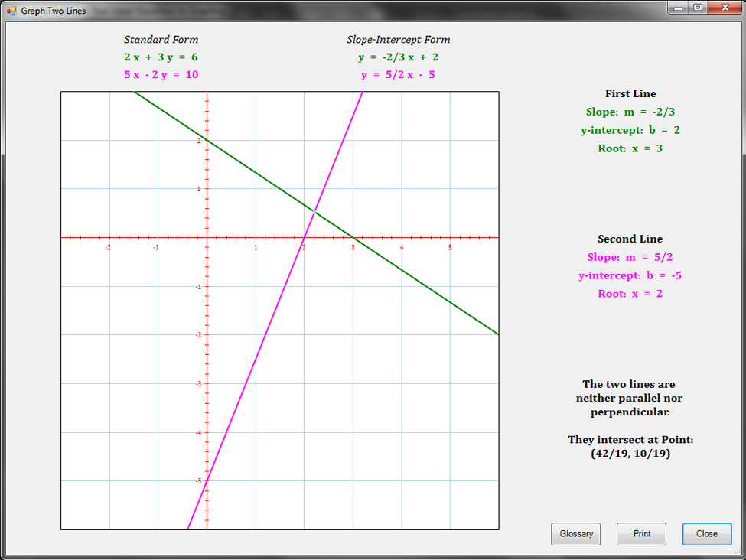
Task: Minimize the Graph Two Lines window
Action: pyautogui.click(x=679, y=8)
